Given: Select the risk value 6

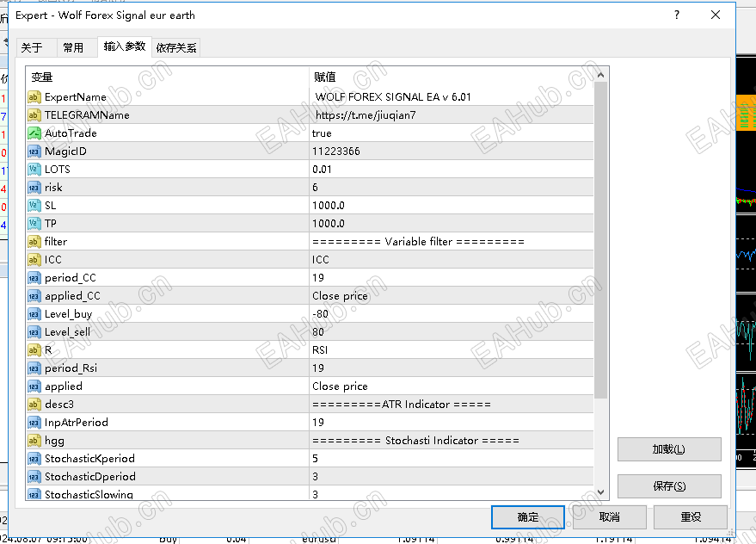Looking at the screenshot, I should tap(315, 188).
